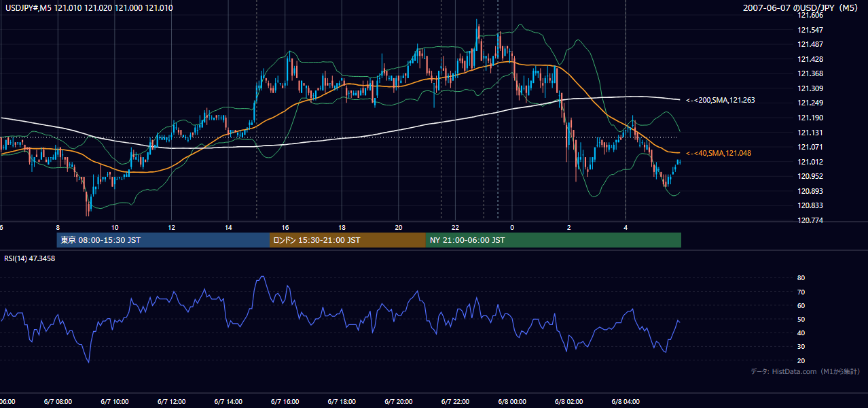Click hour tick 18 below the price chart

(x=342, y=227)
